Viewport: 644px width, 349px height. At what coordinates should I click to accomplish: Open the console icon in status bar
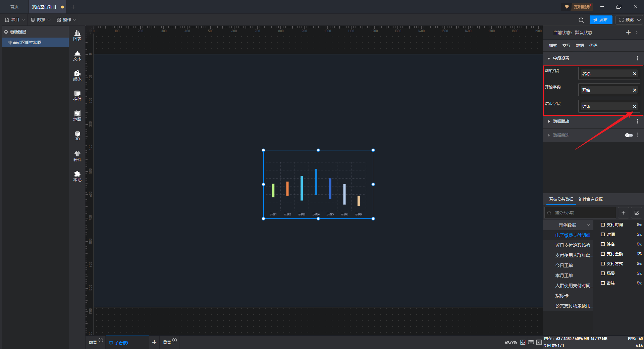click(539, 342)
